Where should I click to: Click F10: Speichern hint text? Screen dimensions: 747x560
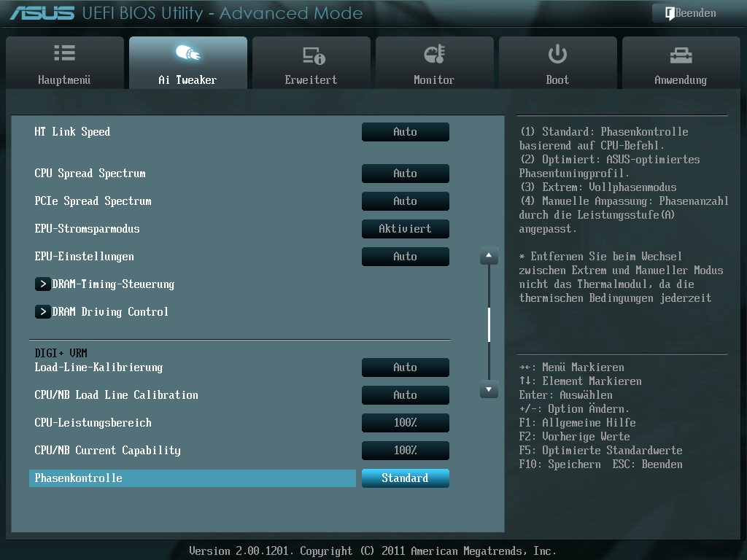tap(560, 464)
